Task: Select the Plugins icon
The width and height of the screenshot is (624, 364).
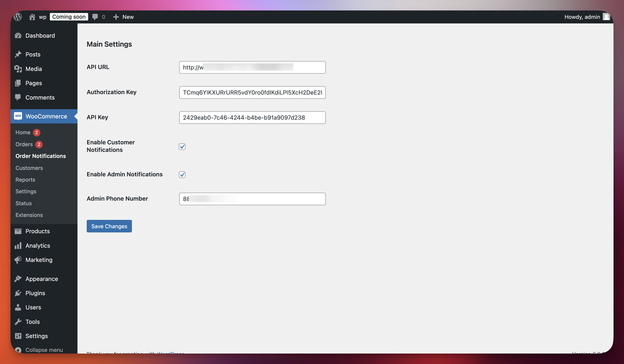Action: click(18, 293)
